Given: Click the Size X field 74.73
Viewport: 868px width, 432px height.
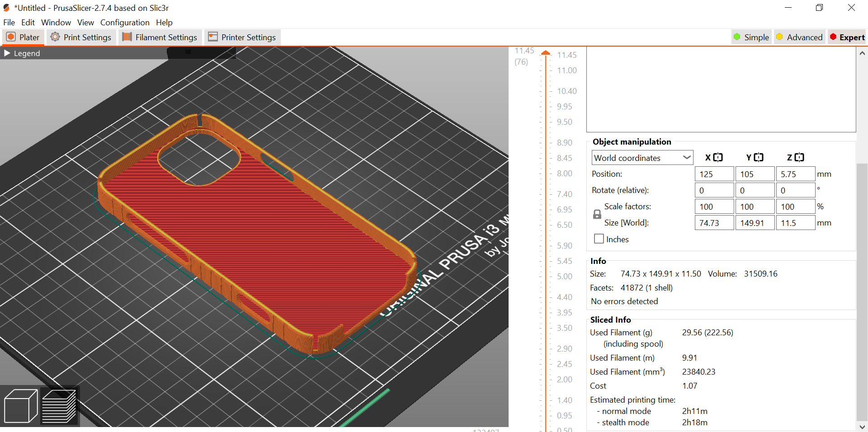Looking at the screenshot, I should tap(714, 223).
